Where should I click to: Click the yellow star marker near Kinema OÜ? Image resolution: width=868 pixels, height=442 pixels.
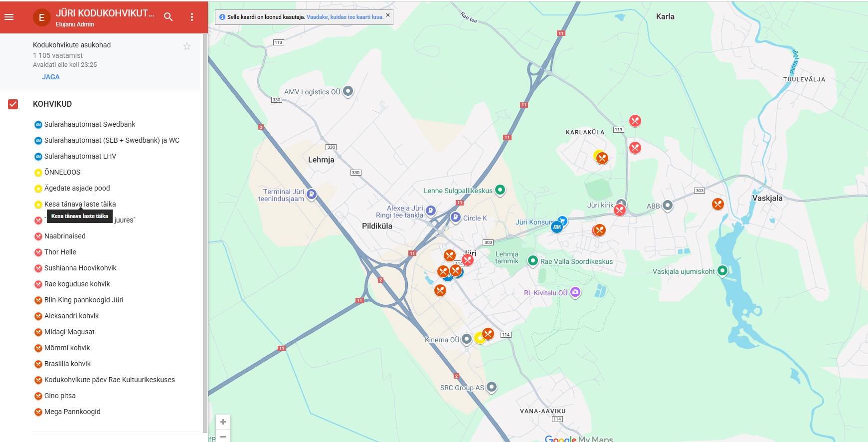(x=479, y=338)
